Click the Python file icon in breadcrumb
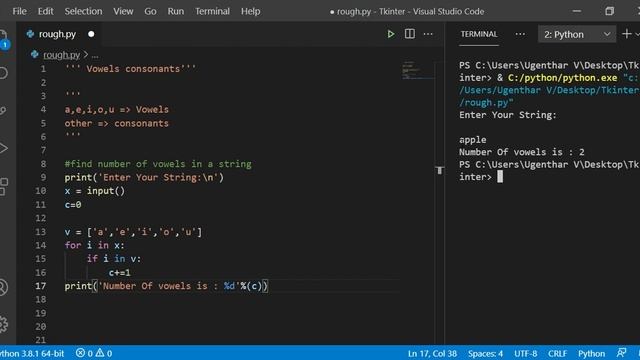 coord(34,54)
